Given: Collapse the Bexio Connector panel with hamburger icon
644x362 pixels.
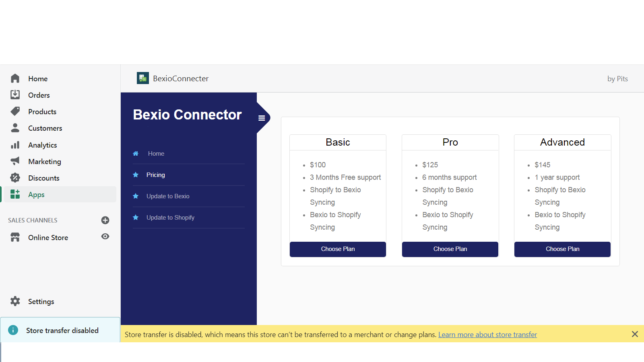Looking at the screenshot, I should point(262,117).
